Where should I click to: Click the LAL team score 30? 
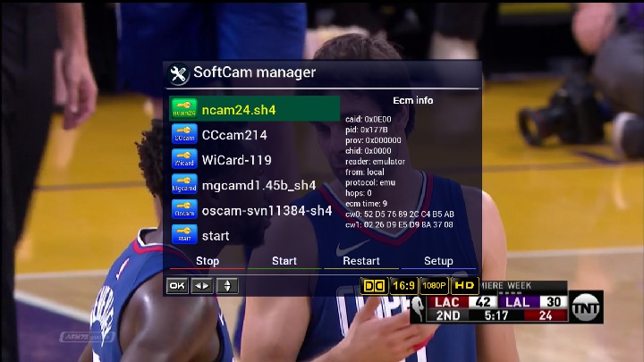tap(554, 302)
